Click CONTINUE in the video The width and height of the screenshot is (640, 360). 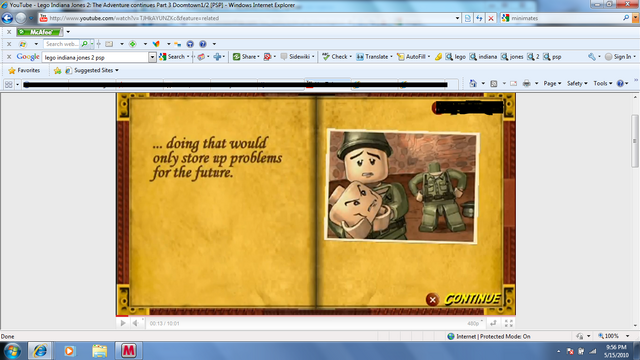click(472, 299)
